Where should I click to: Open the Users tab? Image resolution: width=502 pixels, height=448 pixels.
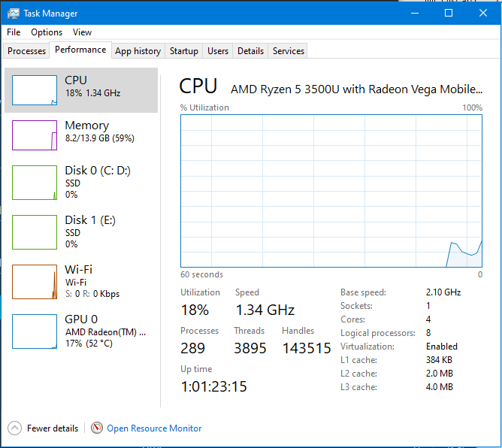(218, 51)
